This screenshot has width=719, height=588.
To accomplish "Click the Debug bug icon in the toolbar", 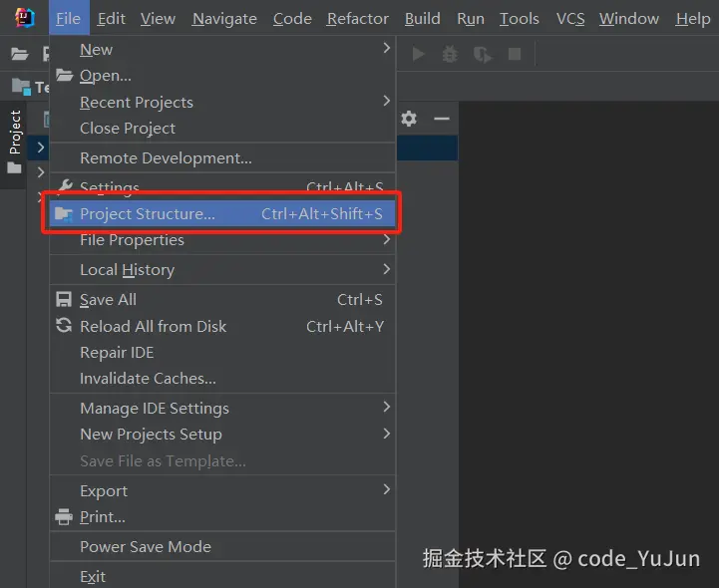I will pyautogui.click(x=450, y=54).
